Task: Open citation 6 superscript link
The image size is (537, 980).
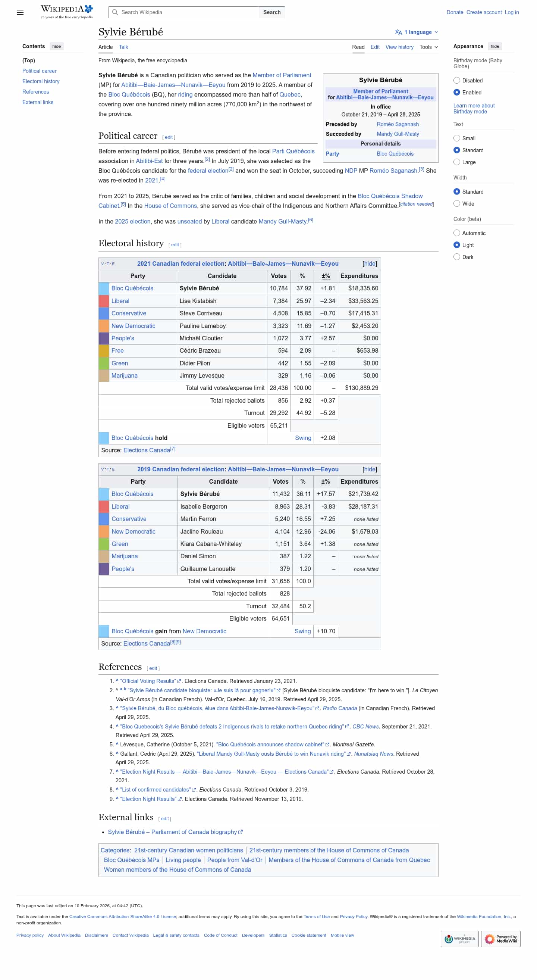Action: tap(311, 220)
